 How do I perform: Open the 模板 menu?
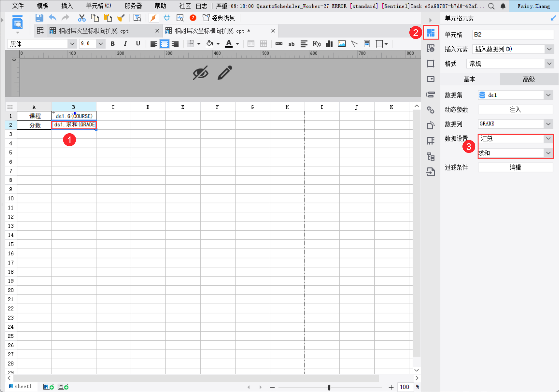click(x=42, y=6)
